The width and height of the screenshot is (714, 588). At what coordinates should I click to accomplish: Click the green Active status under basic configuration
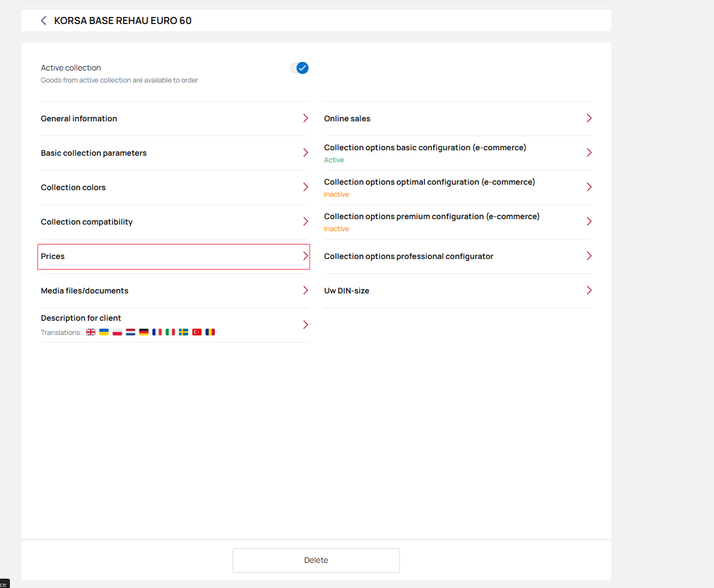click(334, 160)
